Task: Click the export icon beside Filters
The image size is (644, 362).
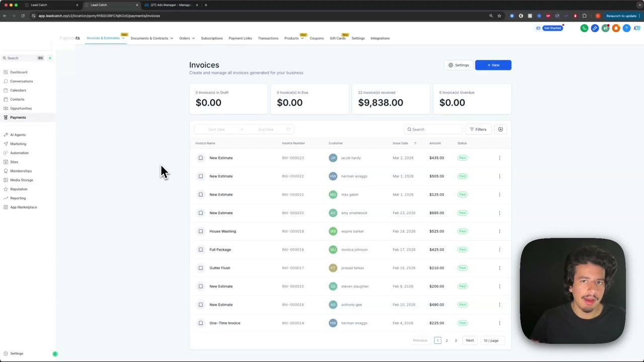Action: tap(501, 129)
